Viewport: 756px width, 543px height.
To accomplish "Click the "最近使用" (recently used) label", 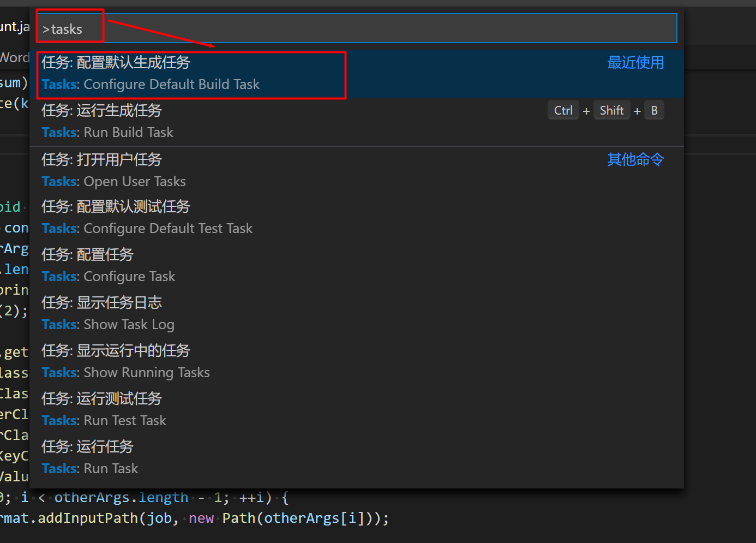I will (635, 62).
